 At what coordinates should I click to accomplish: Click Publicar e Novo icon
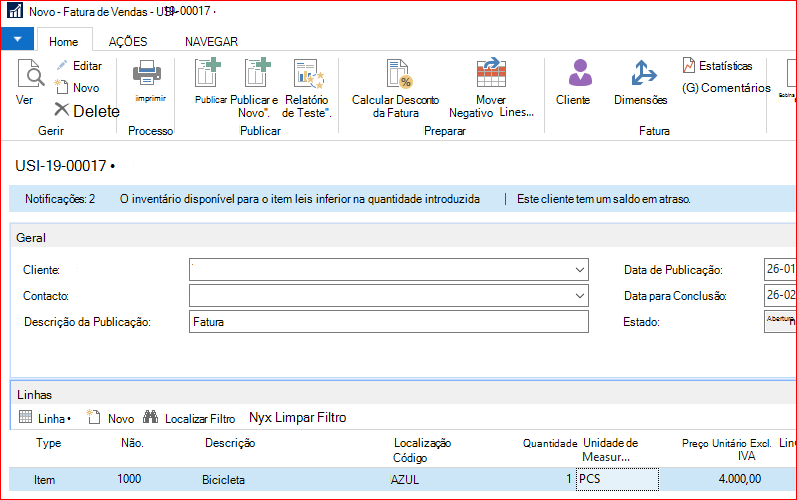click(x=257, y=74)
